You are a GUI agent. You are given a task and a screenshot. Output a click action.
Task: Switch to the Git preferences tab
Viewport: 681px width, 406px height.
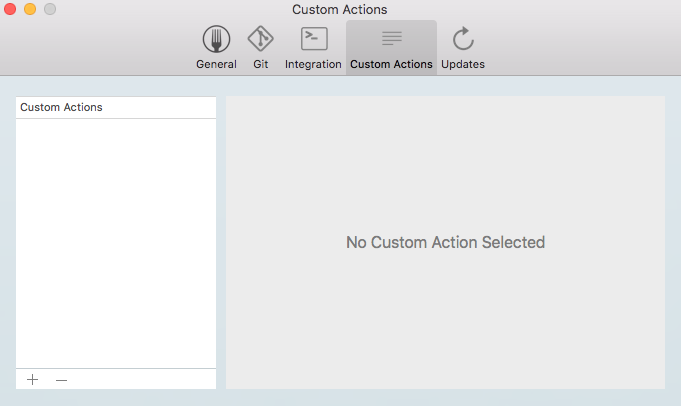[x=261, y=47]
